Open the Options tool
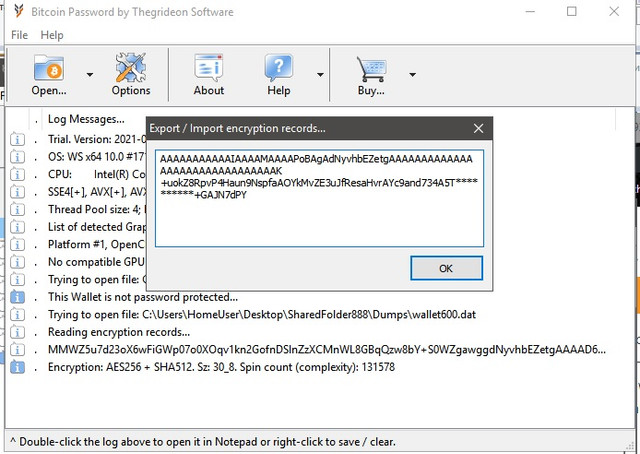The width and height of the screenshot is (640, 454). pos(131,74)
